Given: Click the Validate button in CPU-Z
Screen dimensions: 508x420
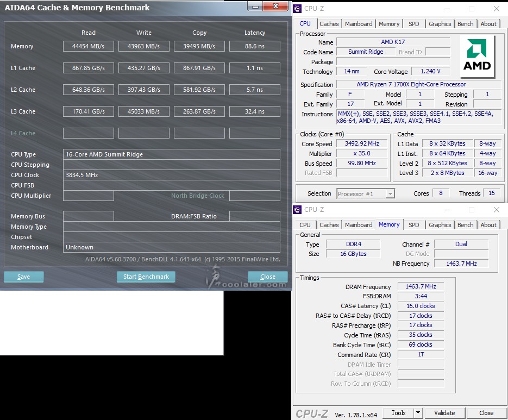Looking at the screenshot, I should (444, 413).
